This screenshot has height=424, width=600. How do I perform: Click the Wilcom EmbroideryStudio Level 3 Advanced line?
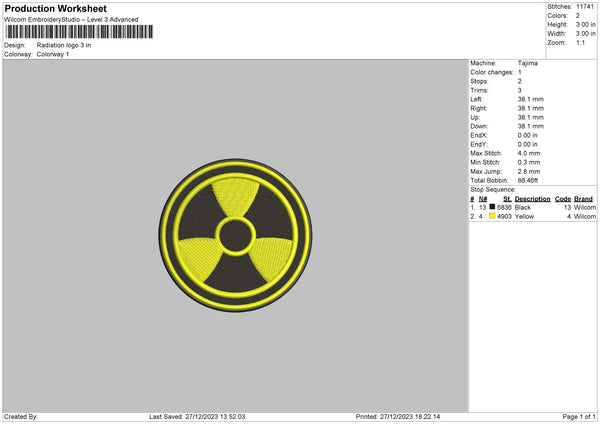pyautogui.click(x=71, y=20)
